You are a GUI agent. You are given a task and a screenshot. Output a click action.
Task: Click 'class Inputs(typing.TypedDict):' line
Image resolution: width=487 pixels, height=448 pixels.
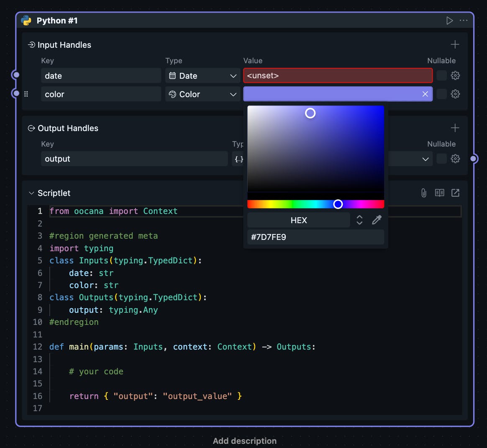pos(126,260)
